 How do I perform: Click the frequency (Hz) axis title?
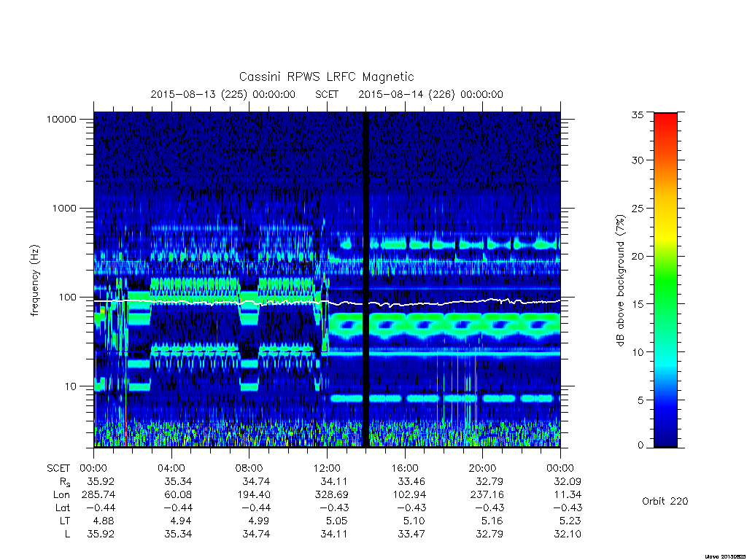[x=35, y=280]
